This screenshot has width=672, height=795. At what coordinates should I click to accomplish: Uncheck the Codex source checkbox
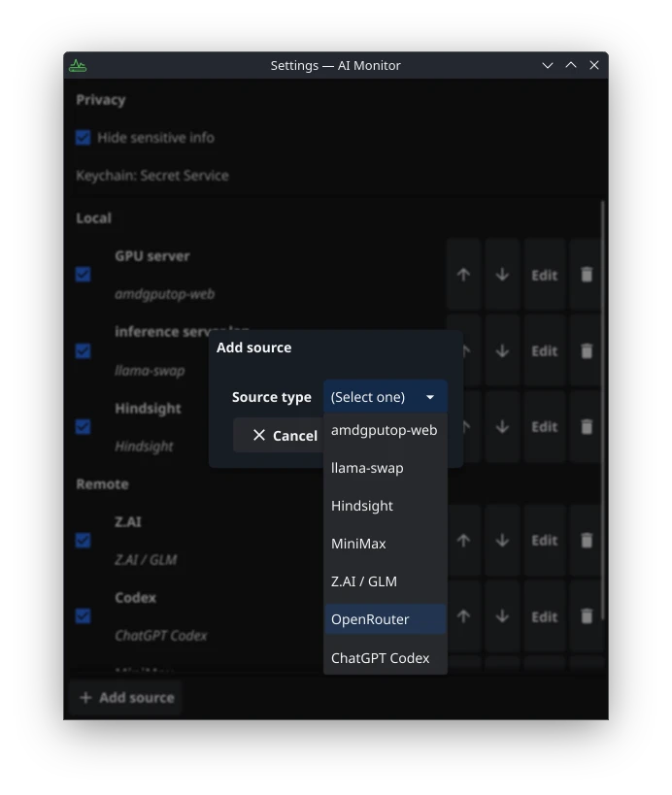click(x=84, y=616)
